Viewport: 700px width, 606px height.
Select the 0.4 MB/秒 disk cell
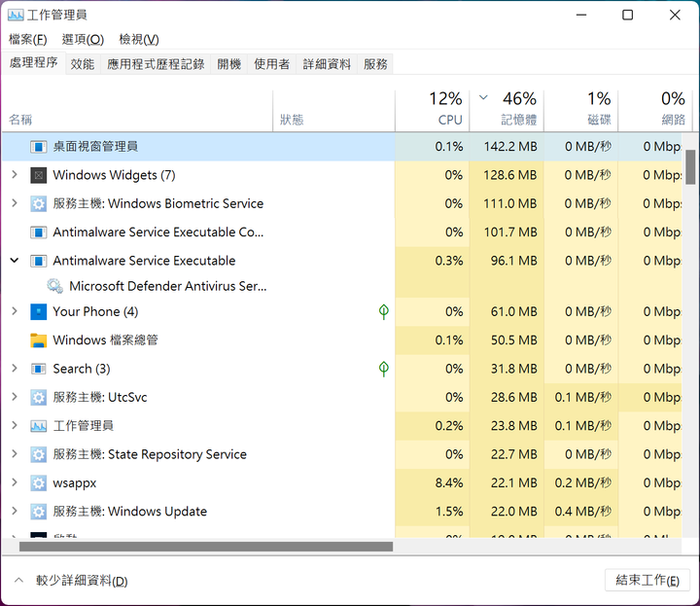coord(580,512)
